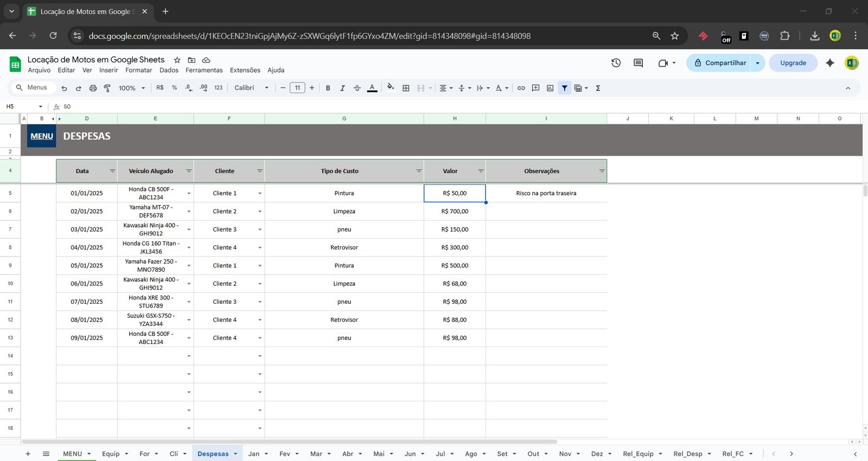Click the print icon in toolbar
868x461 pixels.
tap(93, 88)
